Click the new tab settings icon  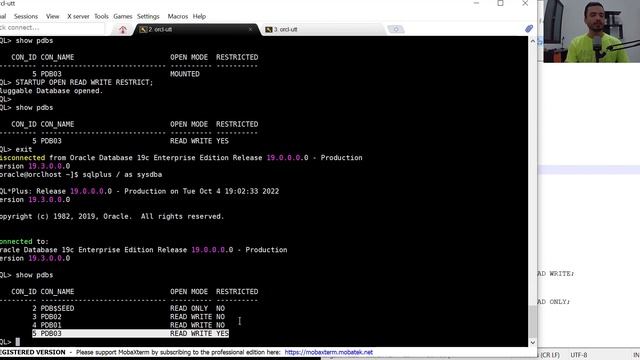(x=396, y=29)
